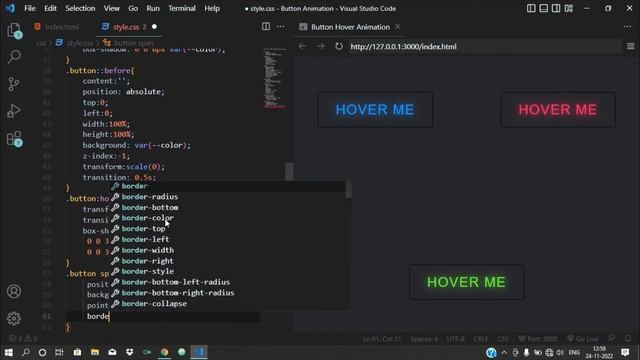Toggle primary side bar layout button
The height and width of the screenshot is (360, 640).
point(531,8)
